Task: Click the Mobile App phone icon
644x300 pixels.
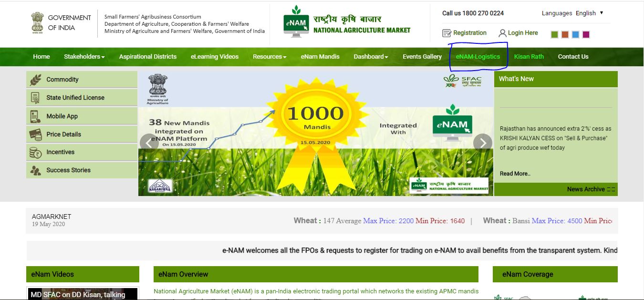Action: (35, 116)
